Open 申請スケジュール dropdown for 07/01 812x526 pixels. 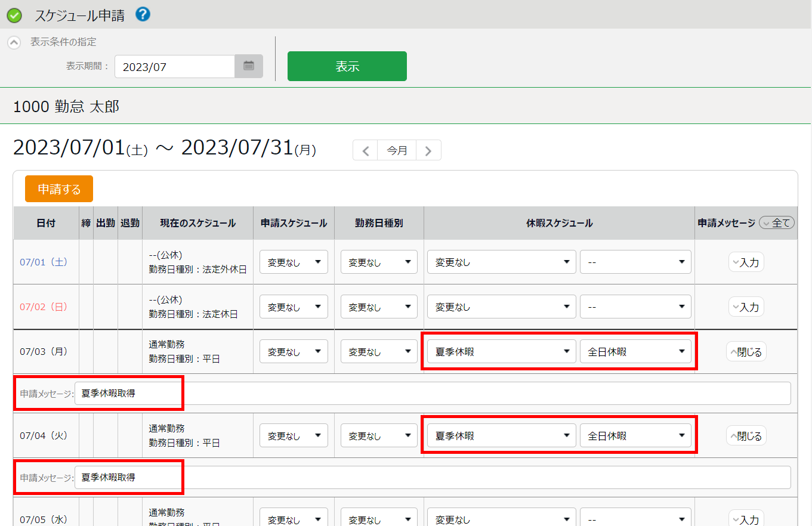click(294, 262)
